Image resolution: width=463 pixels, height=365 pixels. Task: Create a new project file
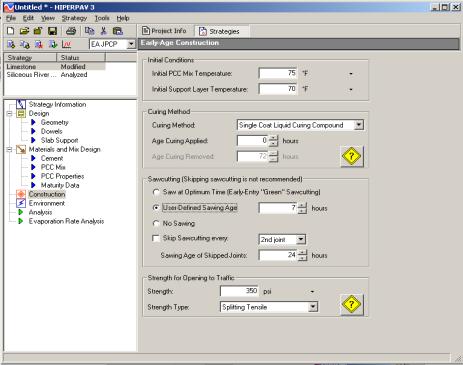[x=11, y=31]
